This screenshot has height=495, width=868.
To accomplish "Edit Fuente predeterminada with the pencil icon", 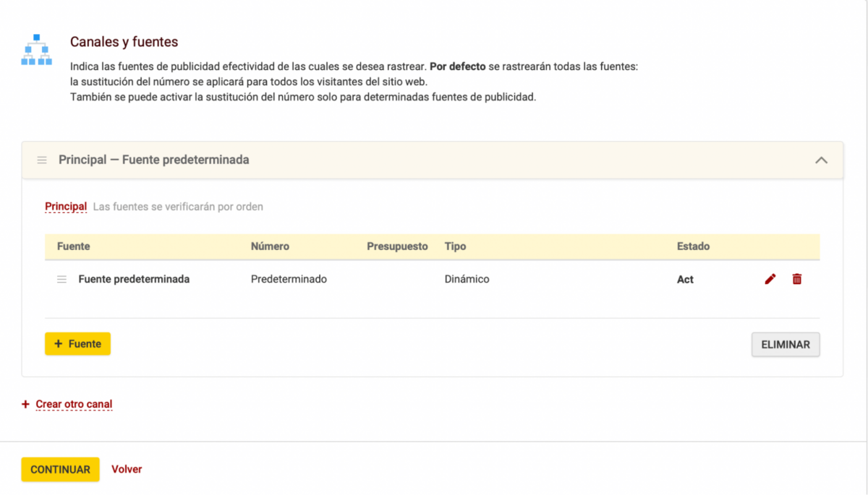I will pos(770,279).
